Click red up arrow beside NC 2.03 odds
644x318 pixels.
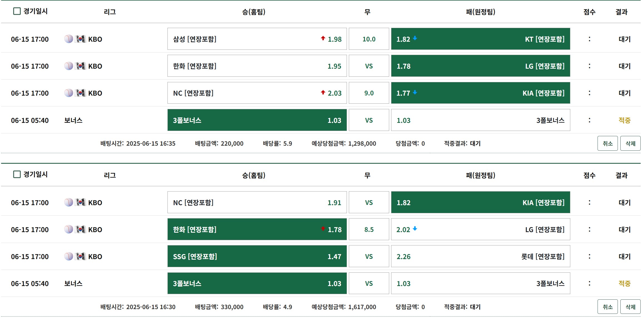pyautogui.click(x=323, y=92)
